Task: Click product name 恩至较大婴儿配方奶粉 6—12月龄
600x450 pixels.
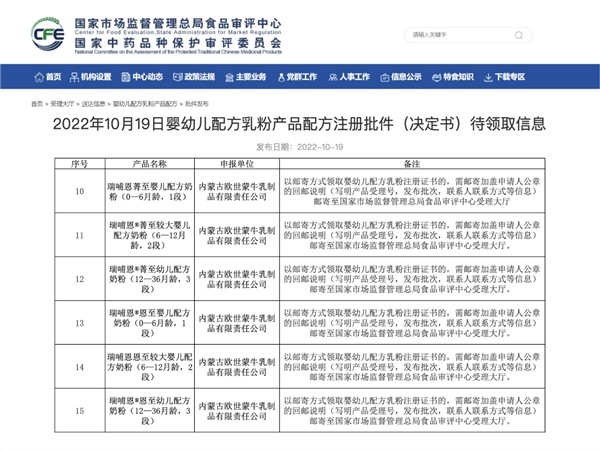Action: click(x=150, y=367)
